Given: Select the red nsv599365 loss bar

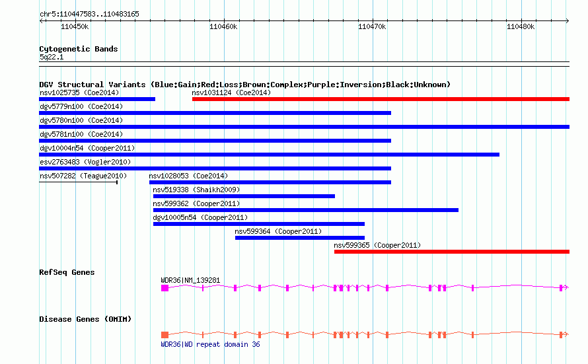Looking at the screenshot, I should pos(452,252).
